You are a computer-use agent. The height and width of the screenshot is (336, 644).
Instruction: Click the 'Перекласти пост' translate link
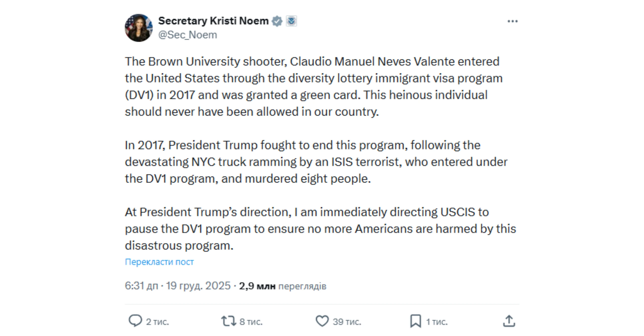point(159,262)
